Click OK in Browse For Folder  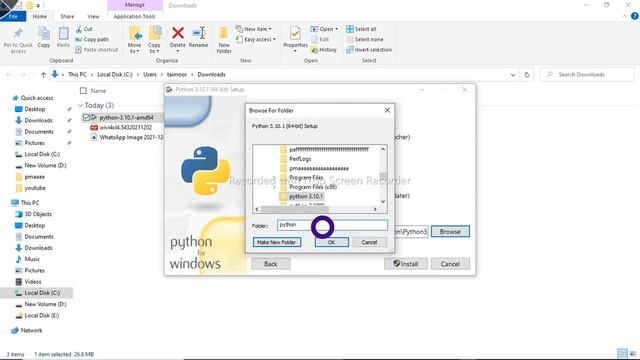331,242
